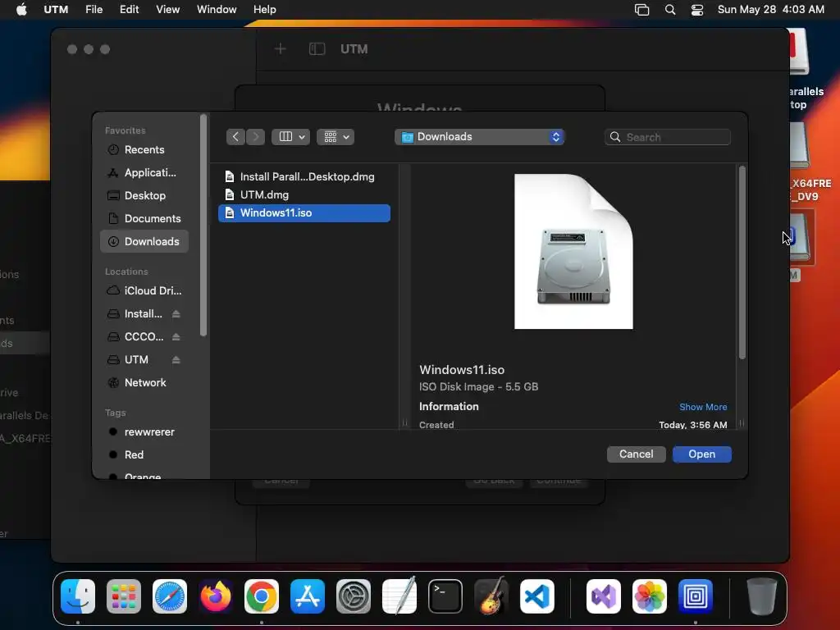The height and width of the screenshot is (630, 840).
Task: Open Safari from the Dock
Action: click(x=170, y=596)
